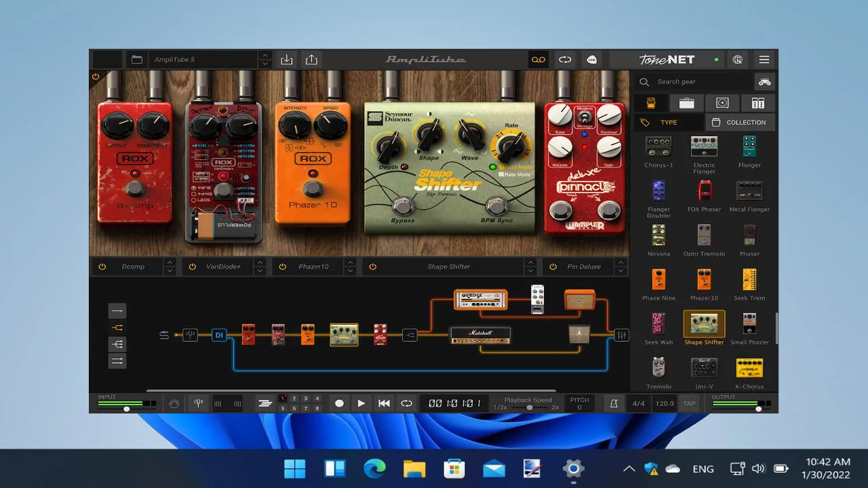Adjust the Playback Speed slider
This screenshot has width=868, height=488.
(530, 408)
